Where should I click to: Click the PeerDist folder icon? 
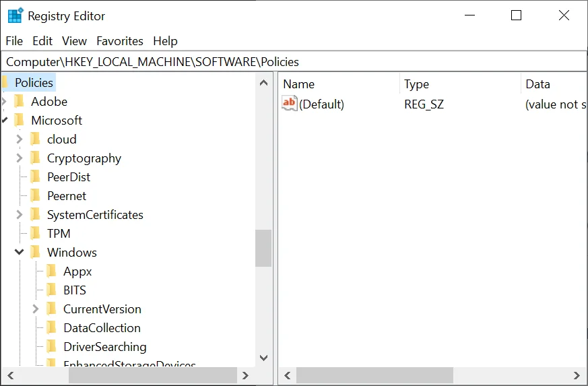point(35,176)
